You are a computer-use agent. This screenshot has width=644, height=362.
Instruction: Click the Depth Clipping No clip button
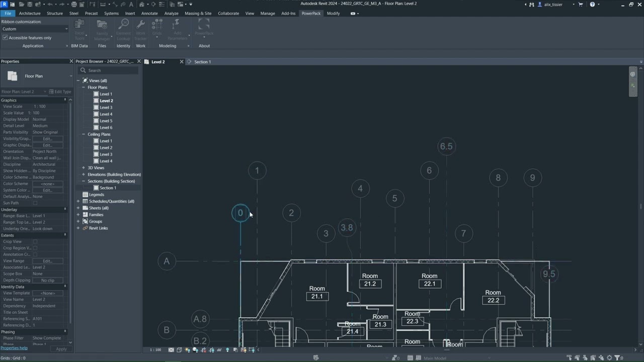tap(47, 281)
